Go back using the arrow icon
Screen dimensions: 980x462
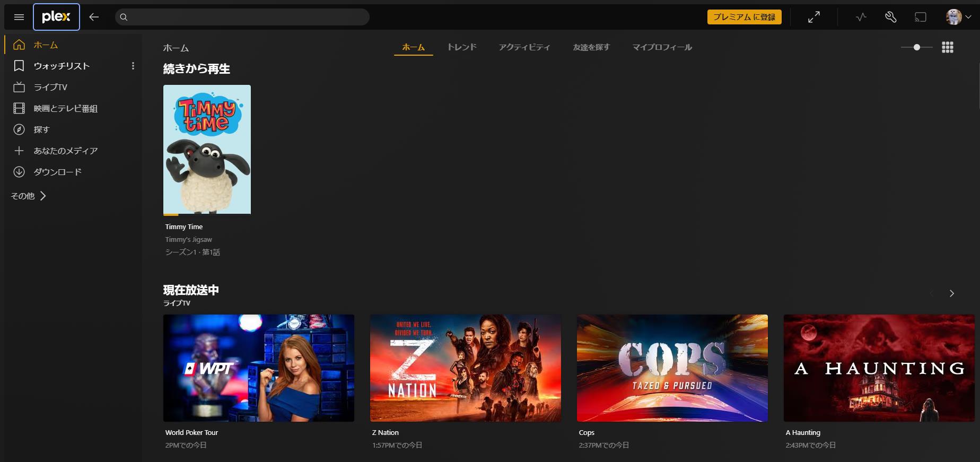coord(94,17)
